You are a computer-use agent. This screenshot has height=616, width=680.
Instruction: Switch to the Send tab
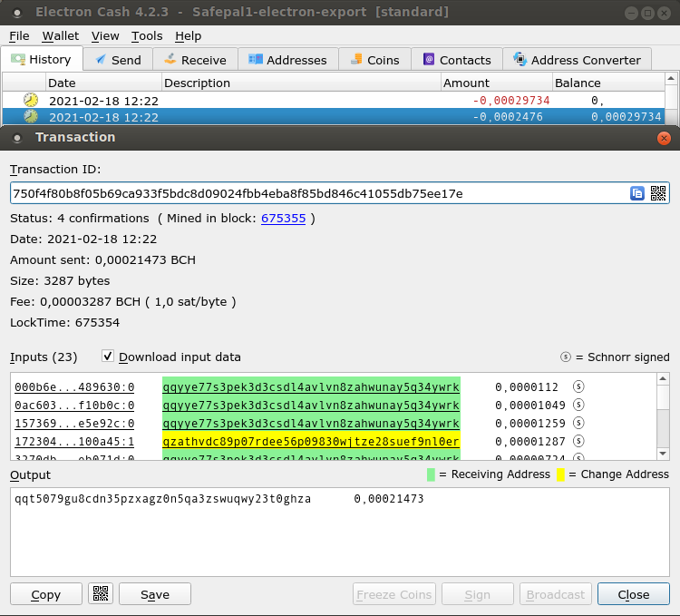[x=118, y=60]
